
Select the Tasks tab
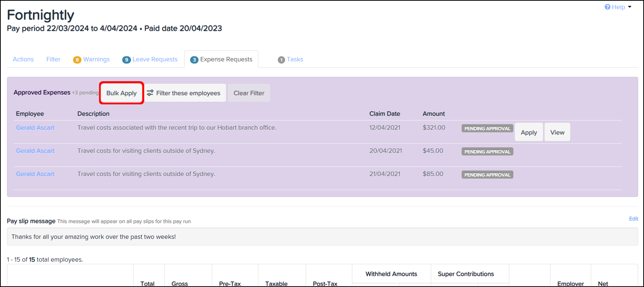tap(295, 59)
